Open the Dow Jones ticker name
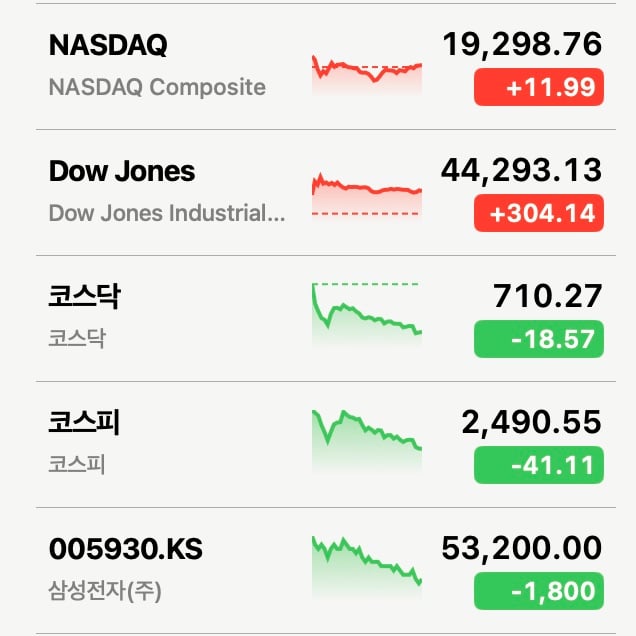Screen dimensions: 636x636 coord(122,171)
